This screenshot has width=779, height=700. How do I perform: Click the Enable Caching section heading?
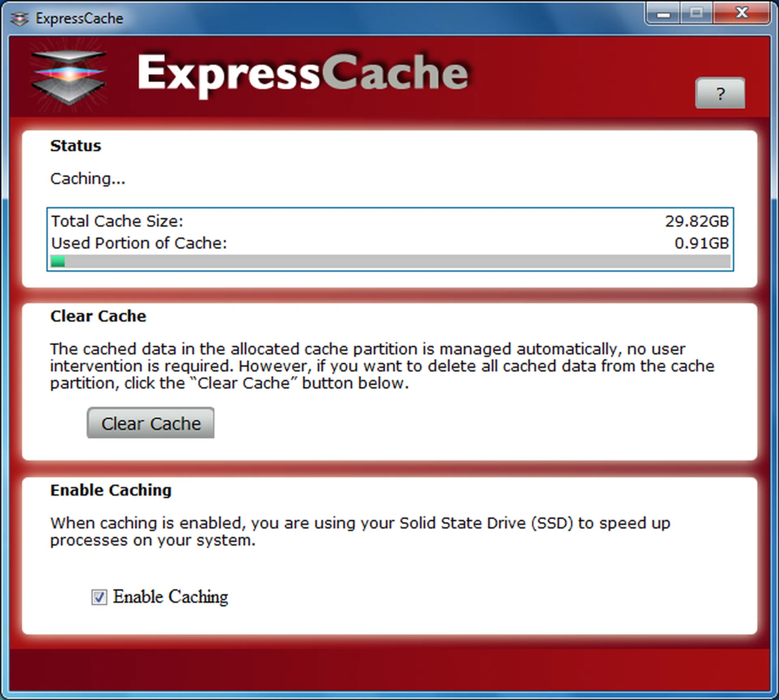coord(111,490)
